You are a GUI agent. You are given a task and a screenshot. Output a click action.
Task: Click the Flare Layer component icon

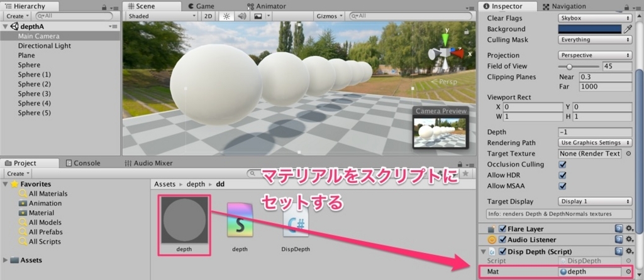tap(491, 229)
